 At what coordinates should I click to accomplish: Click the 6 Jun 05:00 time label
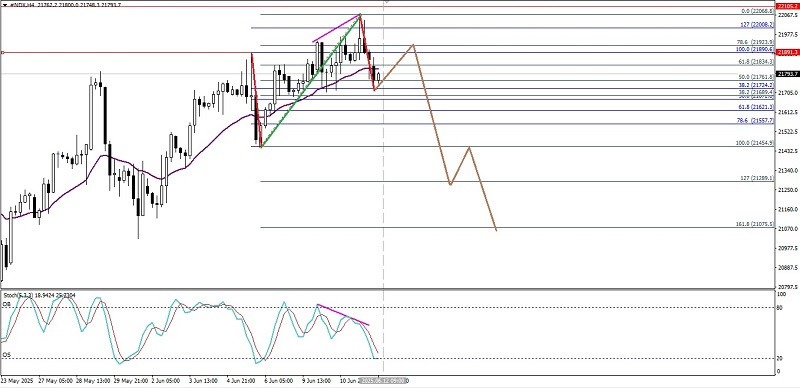click(x=278, y=381)
